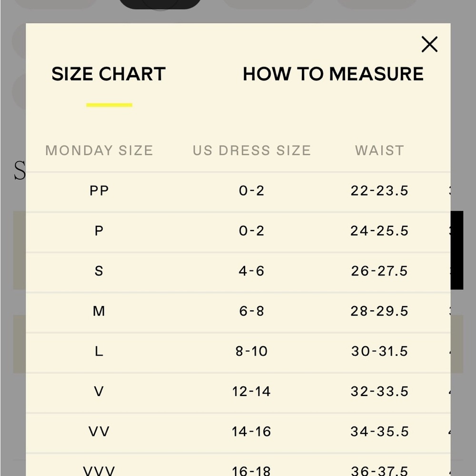This screenshot has height=476, width=476.
Task: Click the 8-10 US dress size cell
Action: tap(252, 351)
